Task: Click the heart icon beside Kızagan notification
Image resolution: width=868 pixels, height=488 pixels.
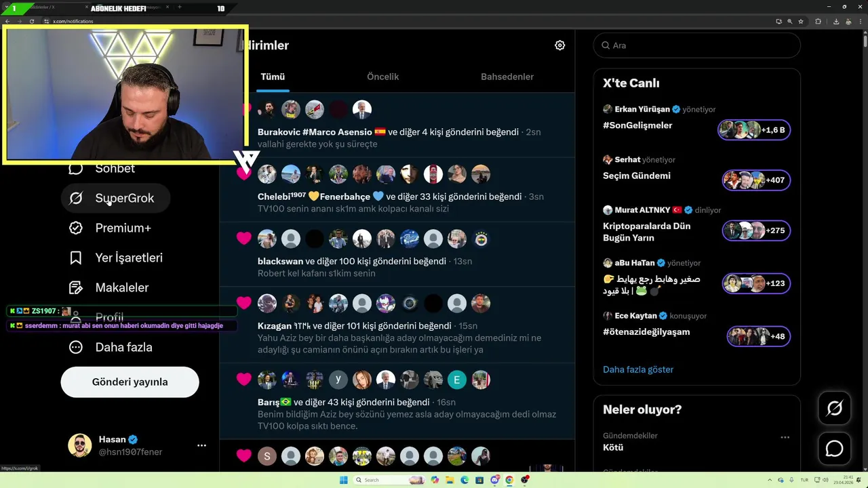Action: coord(244,302)
